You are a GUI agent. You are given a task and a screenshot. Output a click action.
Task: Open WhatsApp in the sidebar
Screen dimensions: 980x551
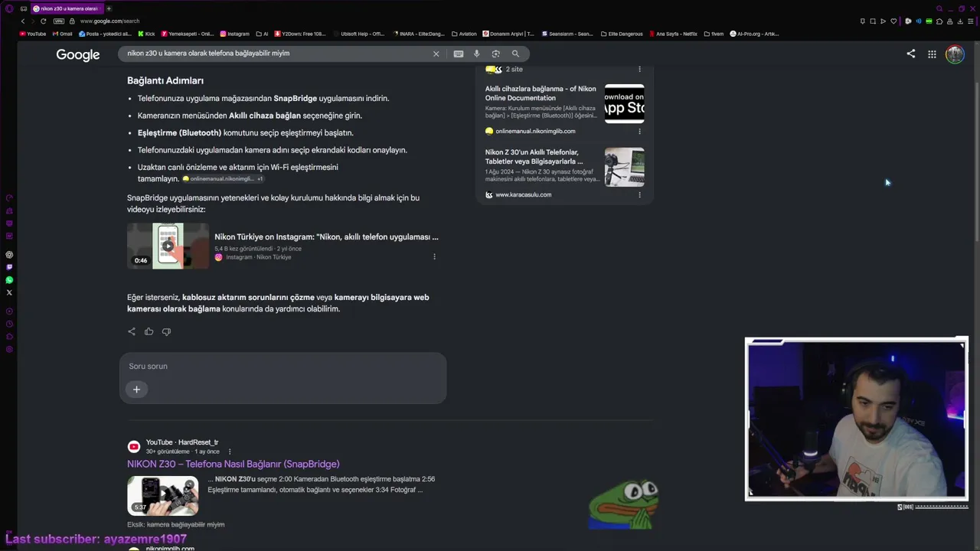[x=9, y=280]
